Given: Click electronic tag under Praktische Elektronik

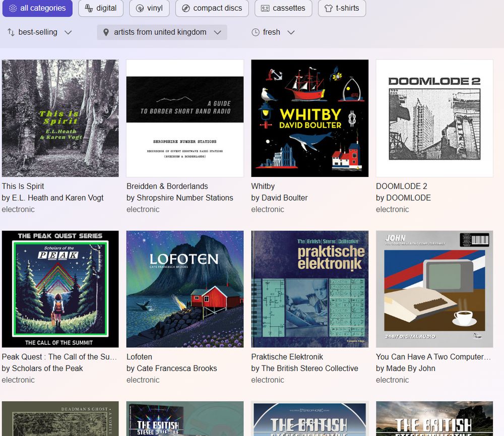Looking at the screenshot, I should pyautogui.click(x=268, y=380).
